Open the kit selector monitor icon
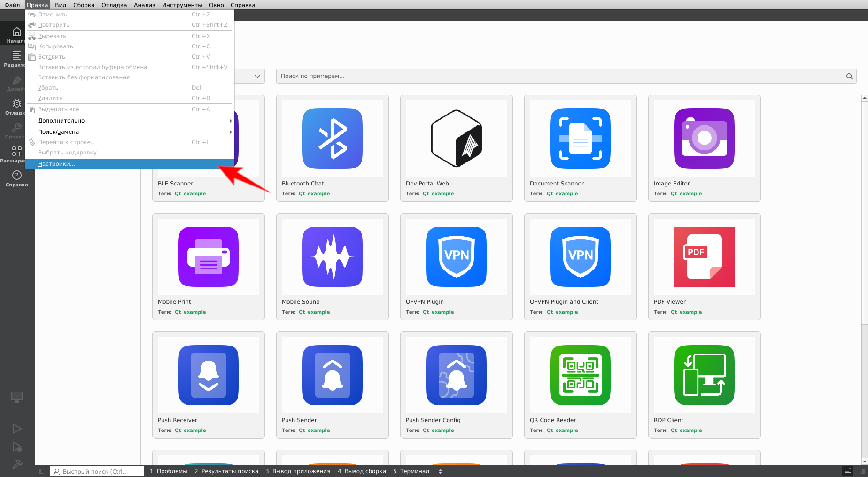 tap(17, 397)
